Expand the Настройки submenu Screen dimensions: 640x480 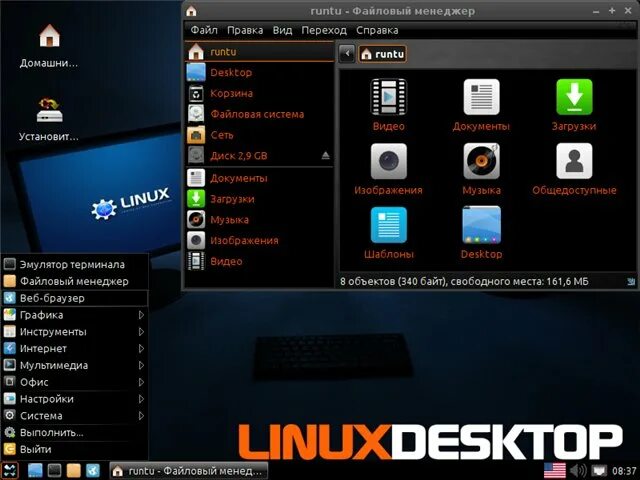pos(75,399)
